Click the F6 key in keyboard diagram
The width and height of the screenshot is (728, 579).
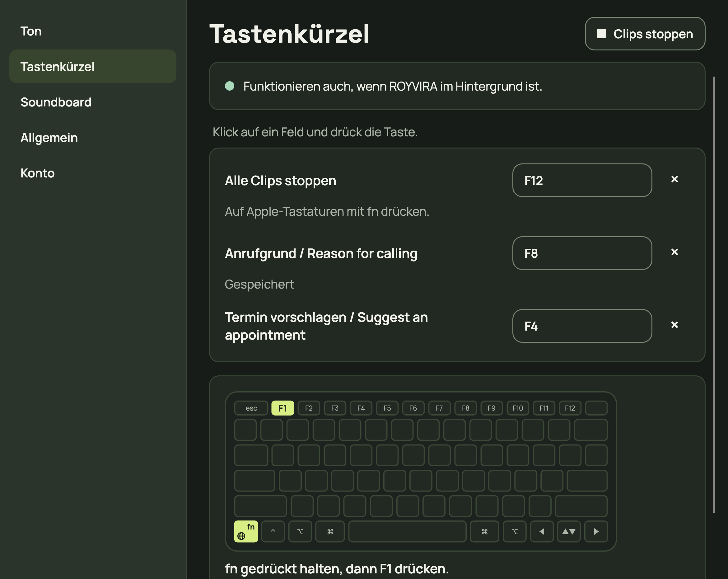(x=413, y=408)
